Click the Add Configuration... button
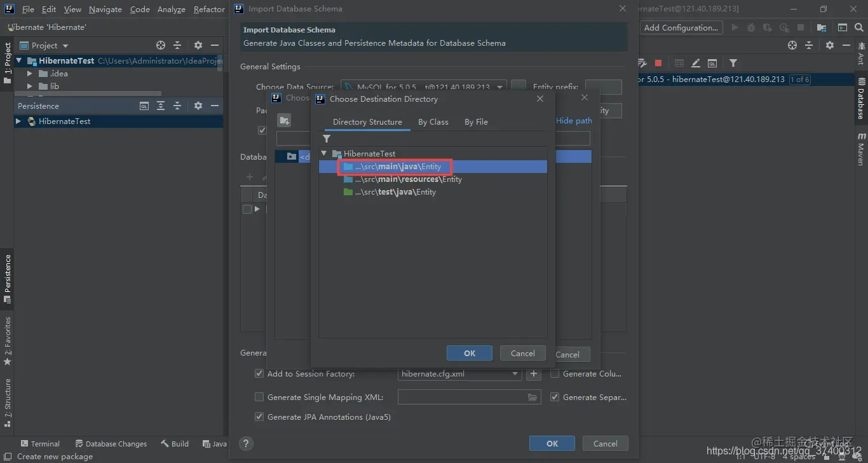This screenshot has height=463, width=868. pos(681,27)
